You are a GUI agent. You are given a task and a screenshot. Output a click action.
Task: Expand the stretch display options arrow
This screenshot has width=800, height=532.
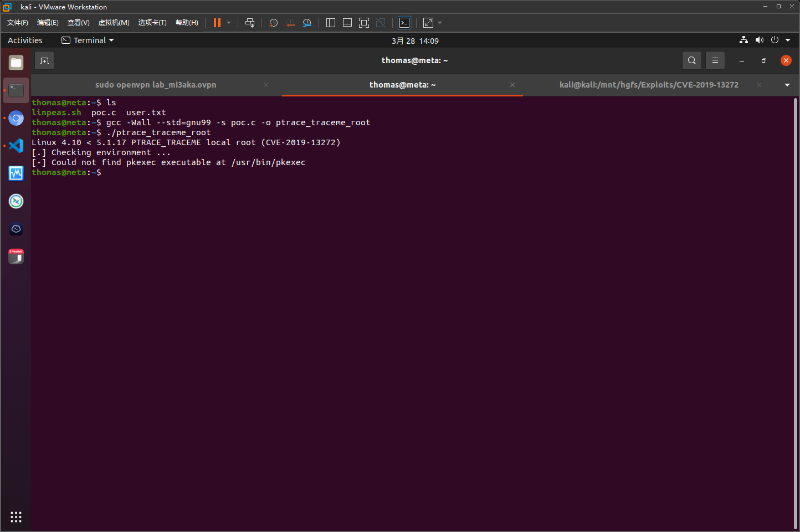(x=440, y=23)
